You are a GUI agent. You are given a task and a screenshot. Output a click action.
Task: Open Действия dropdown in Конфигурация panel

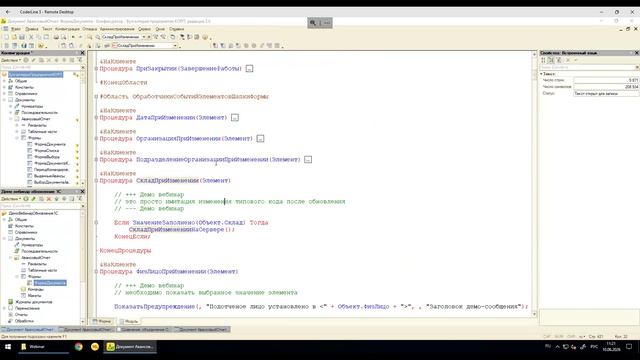(x=10, y=60)
